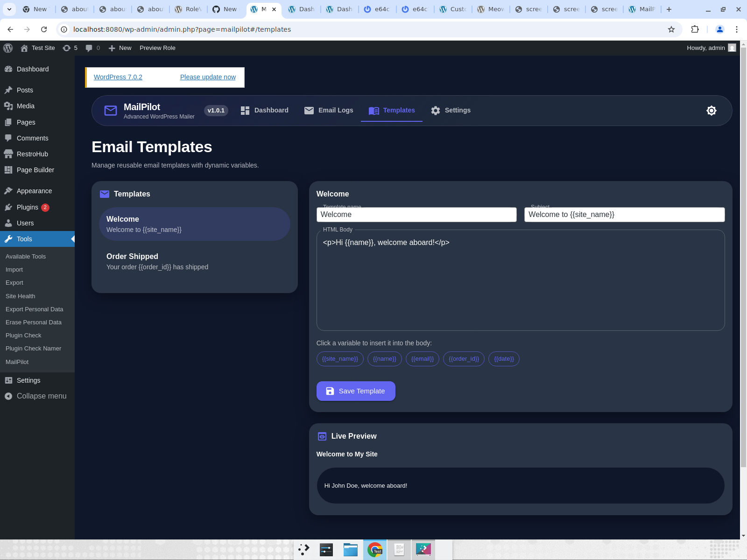Reload the page with the refresh icon

pyautogui.click(x=44, y=29)
